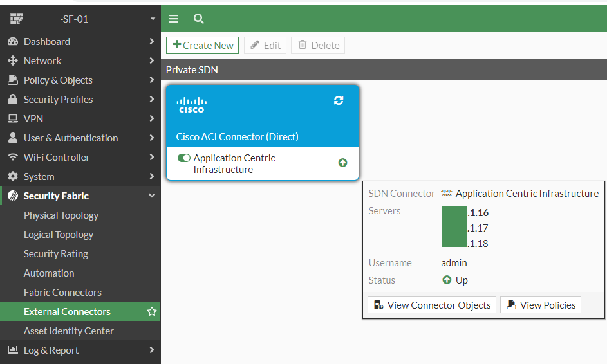
Task: Click the Create New button
Action: point(202,46)
